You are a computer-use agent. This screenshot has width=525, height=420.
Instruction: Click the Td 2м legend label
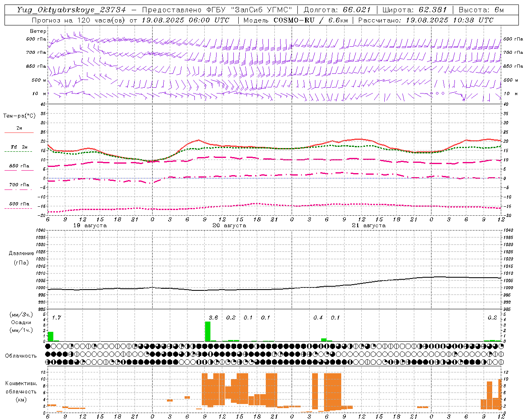19,147
